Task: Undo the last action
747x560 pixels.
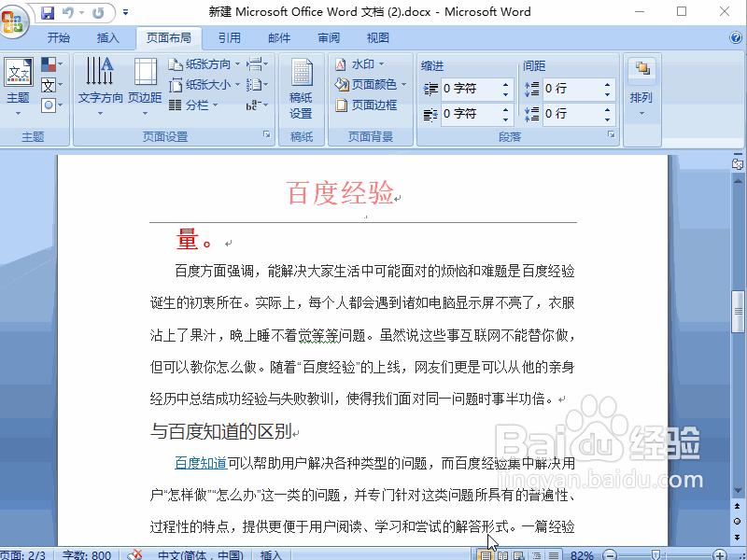Action: 68,12
